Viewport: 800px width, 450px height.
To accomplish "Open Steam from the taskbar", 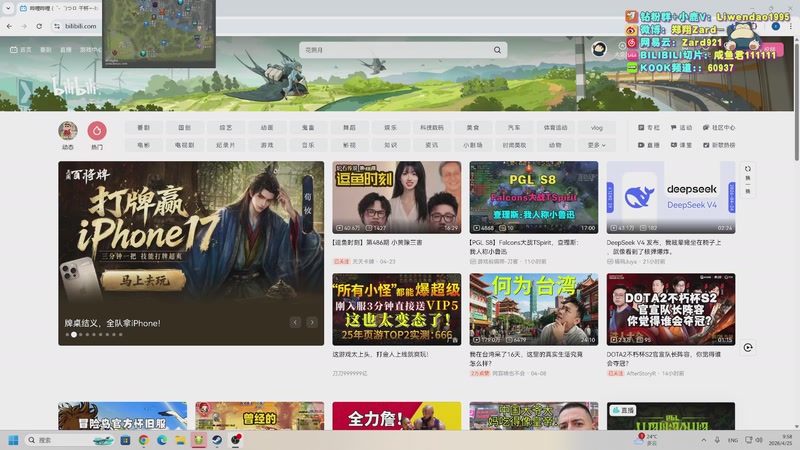I will tap(217, 440).
